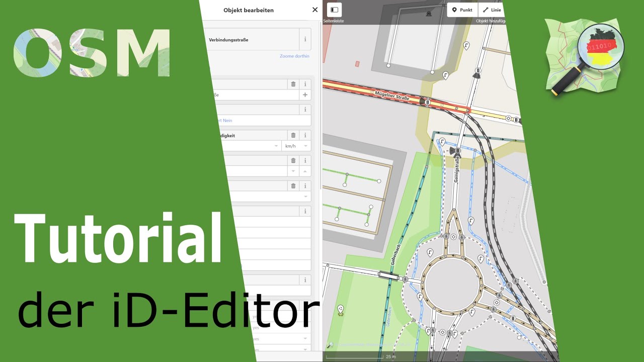Delete the field directly below the speed row
This screenshot has width=644, height=362.
pos(293,160)
